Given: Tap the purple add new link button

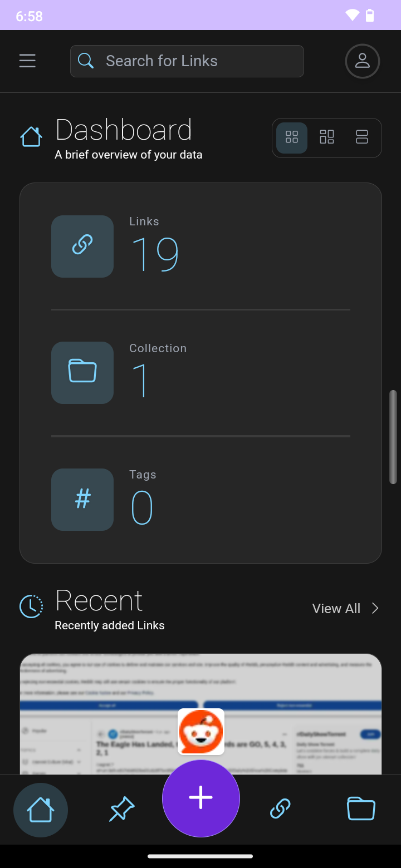Looking at the screenshot, I should [x=201, y=798].
